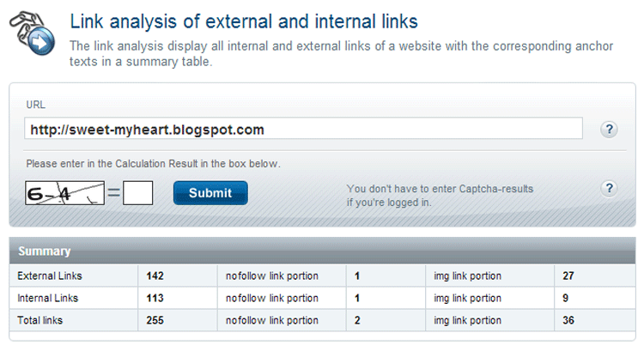Click external img link portion value 27
Screen dimensions: 644x351
pos(568,275)
